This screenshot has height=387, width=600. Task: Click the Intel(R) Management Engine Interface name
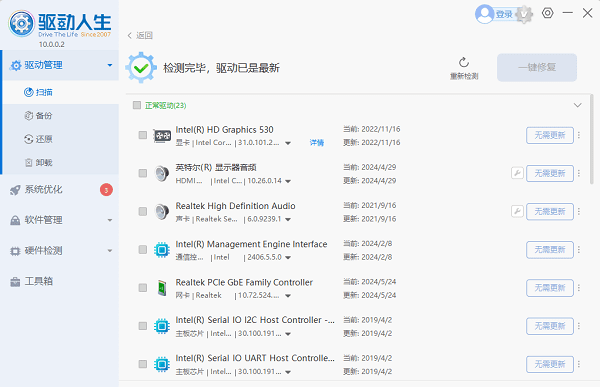click(x=251, y=244)
